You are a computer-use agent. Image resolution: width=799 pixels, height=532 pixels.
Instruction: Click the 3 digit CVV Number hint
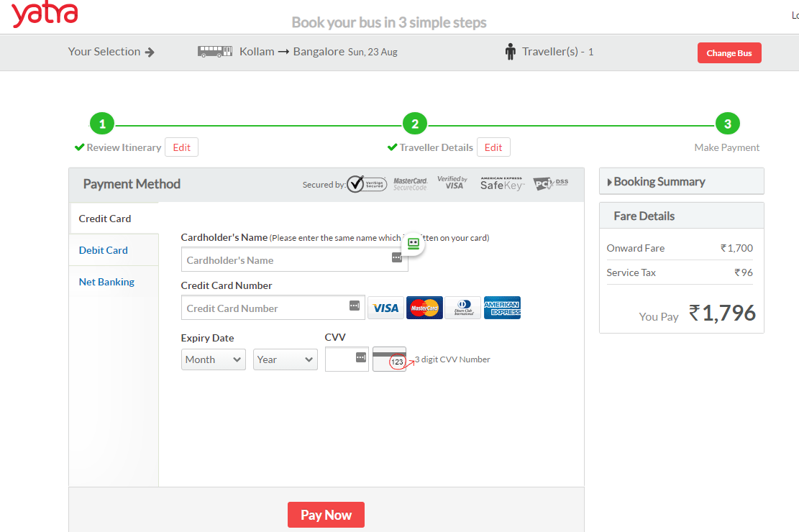(x=452, y=359)
